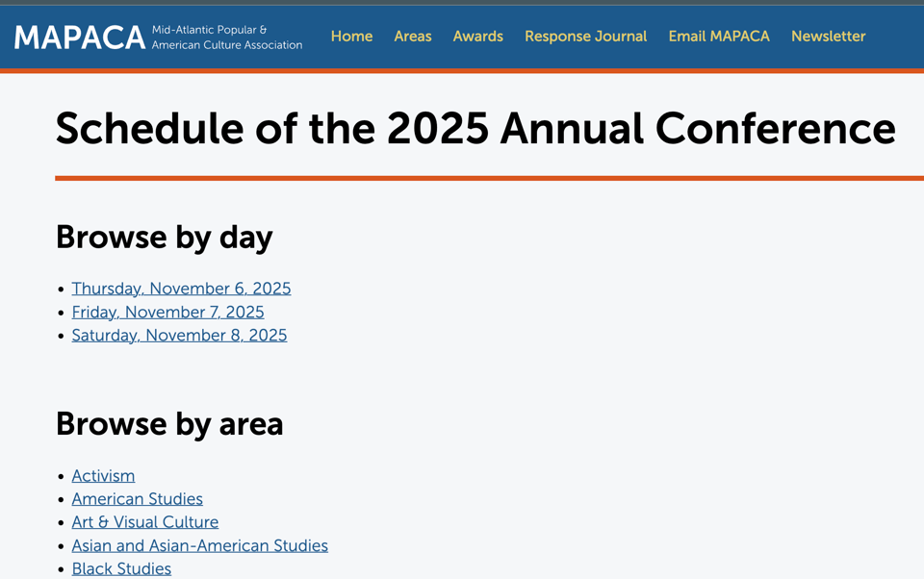Select the American Studies area
This screenshot has height=579, width=924.
pyautogui.click(x=137, y=499)
